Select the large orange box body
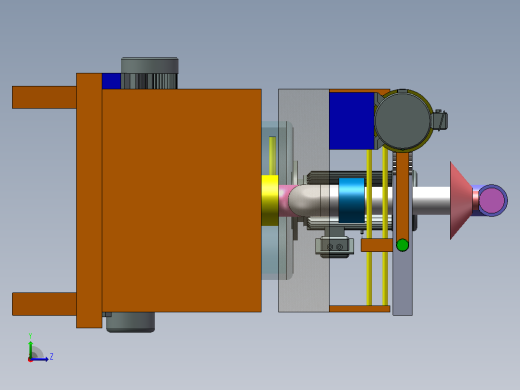 (x=182, y=200)
